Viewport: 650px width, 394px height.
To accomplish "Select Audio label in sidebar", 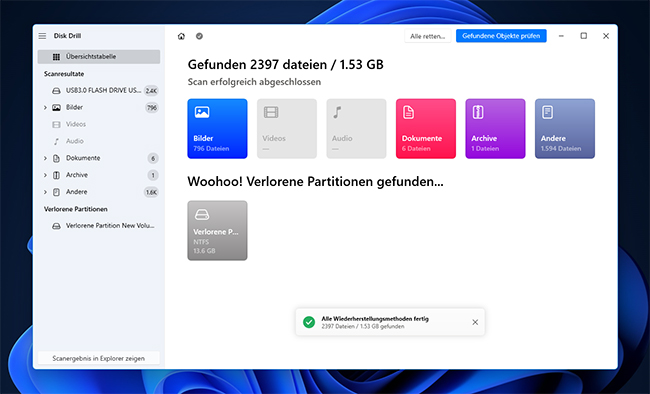I will 75,141.
